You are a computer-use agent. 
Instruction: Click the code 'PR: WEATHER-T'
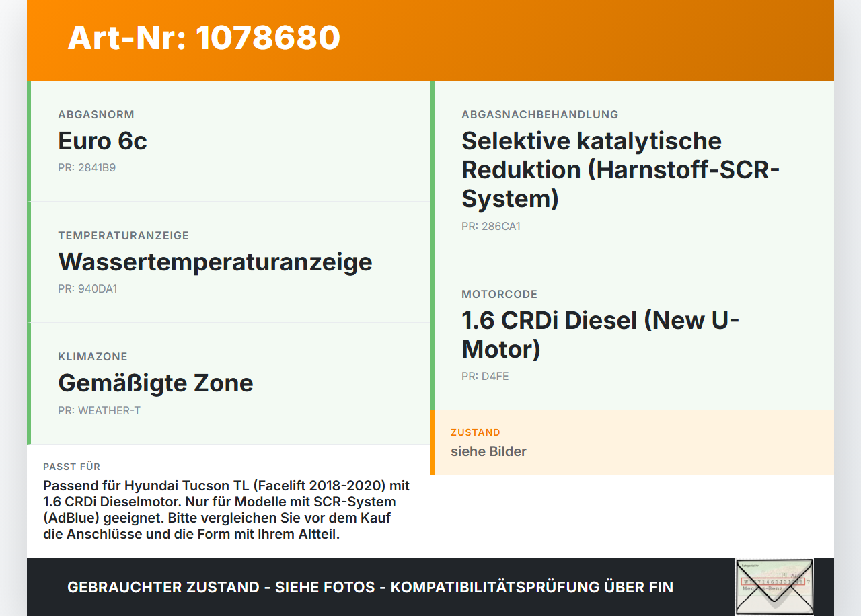(100, 410)
